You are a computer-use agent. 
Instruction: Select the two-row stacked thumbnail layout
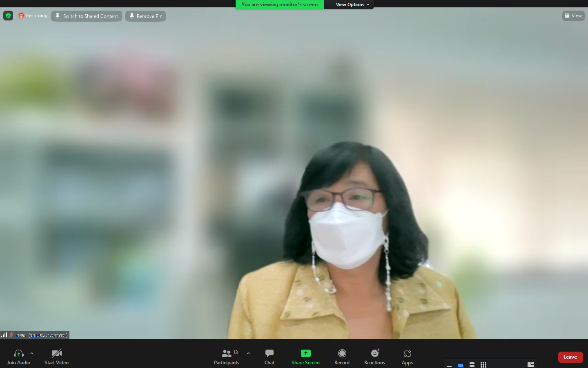click(x=472, y=365)
